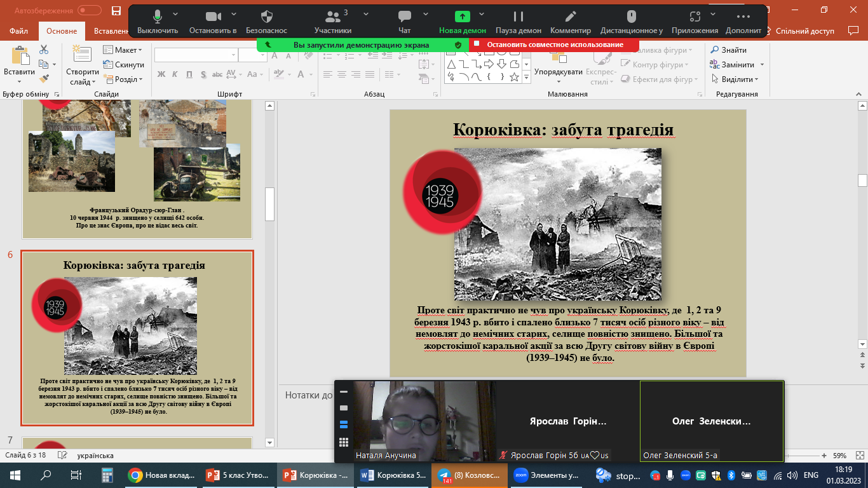Click the ENG input language in system tray
This screenshot has width=868, height=488.
(811, 475)
